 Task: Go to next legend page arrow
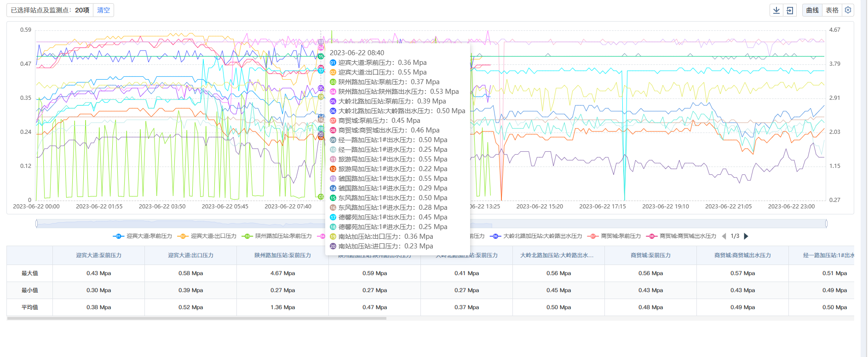(x=746, y=236)
